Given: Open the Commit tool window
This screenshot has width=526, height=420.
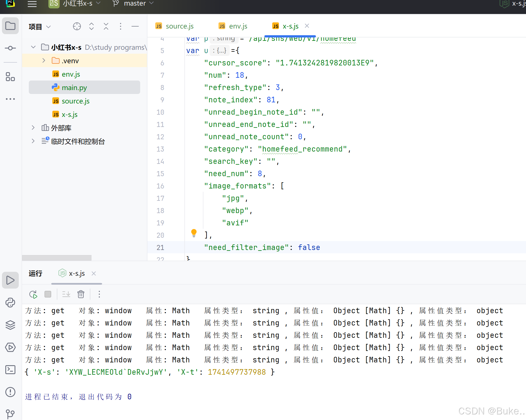Looking at the screenshot, I should (10, 48).
